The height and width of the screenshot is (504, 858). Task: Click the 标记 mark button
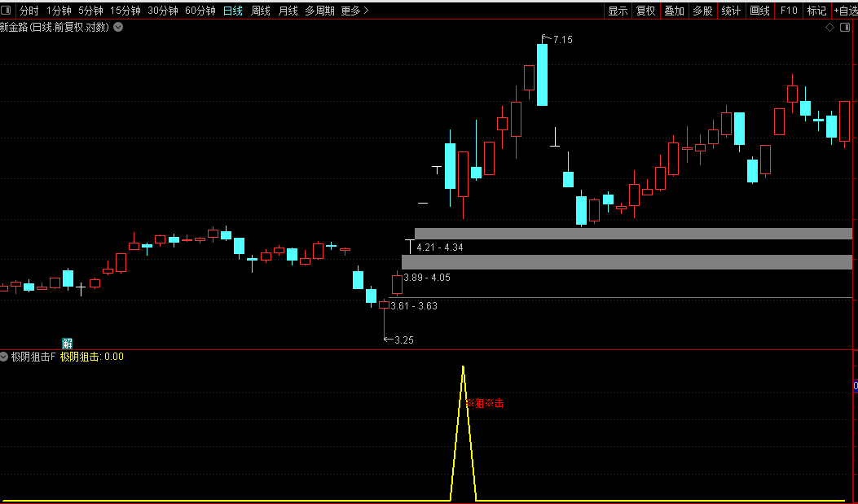(x=817, y=11)
